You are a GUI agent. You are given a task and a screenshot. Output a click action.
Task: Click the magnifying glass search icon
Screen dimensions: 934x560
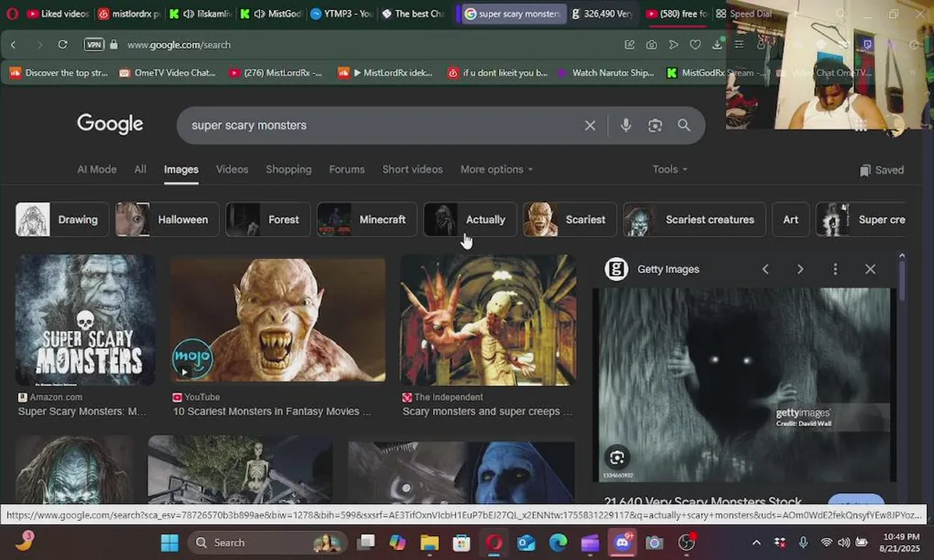pyautogui.click(x=684, y=125)
